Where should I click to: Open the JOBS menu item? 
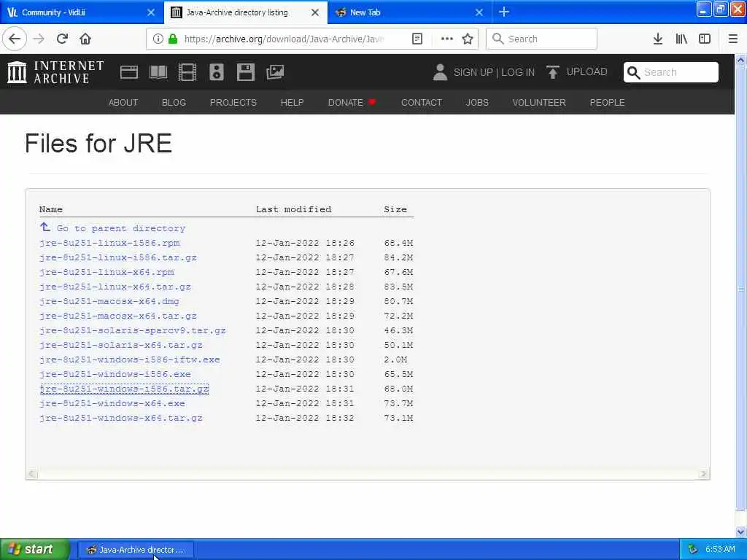(x=477, y=102)
